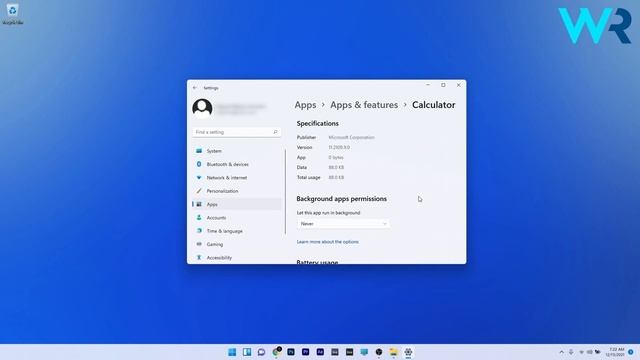Open the clock and date in taskbar

coord(615,352)
